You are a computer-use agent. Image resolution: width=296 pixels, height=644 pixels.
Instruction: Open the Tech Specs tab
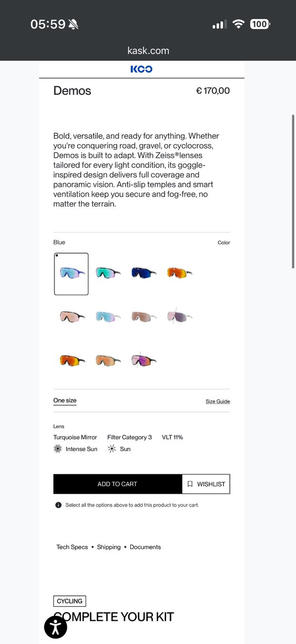tap(72, 547)
